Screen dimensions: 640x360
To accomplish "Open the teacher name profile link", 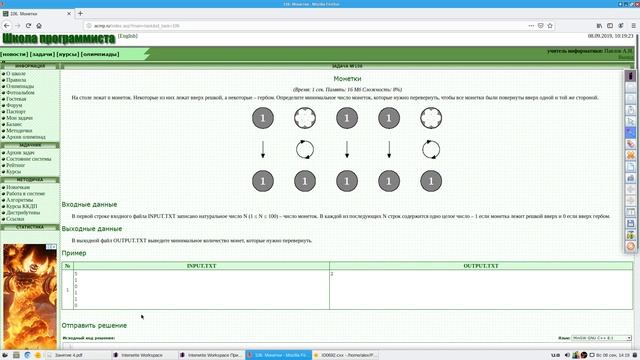I will click(x=618, y=51).
